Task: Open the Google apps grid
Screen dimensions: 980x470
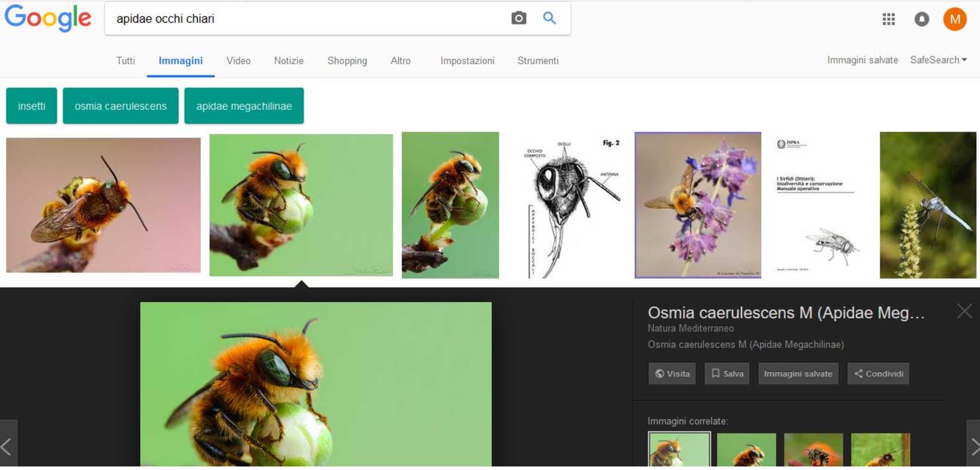Action: (888, 19)
